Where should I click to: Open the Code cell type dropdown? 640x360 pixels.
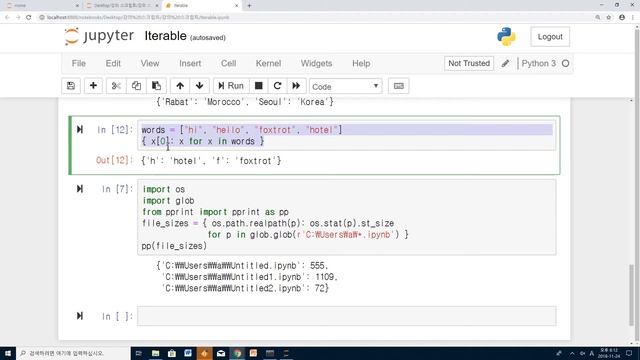345,87
